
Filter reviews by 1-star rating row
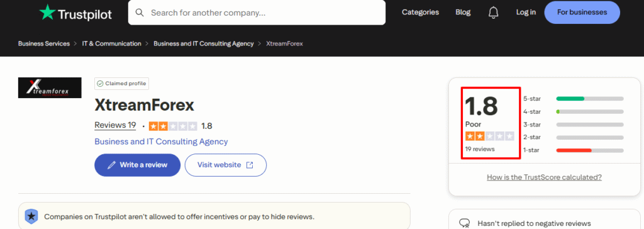click(x=573, y=150)
